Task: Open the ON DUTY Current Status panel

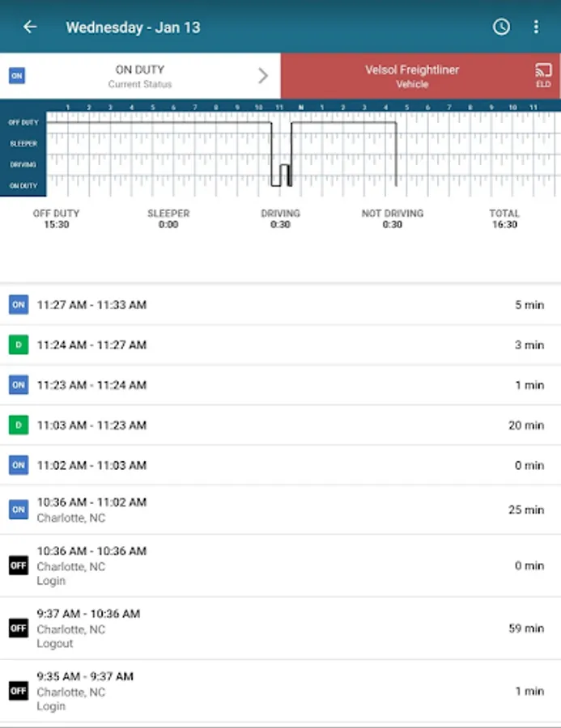Action: click(140, 76)
